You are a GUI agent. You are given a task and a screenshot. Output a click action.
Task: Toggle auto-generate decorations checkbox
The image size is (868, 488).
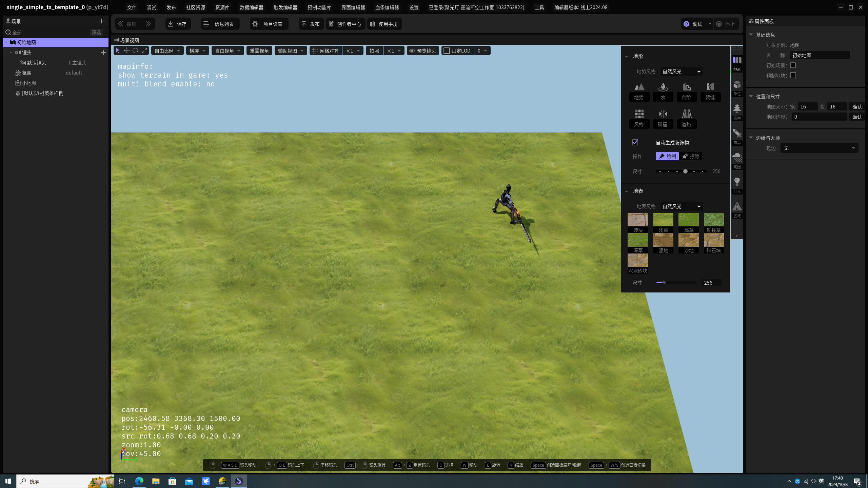[634, 142]
